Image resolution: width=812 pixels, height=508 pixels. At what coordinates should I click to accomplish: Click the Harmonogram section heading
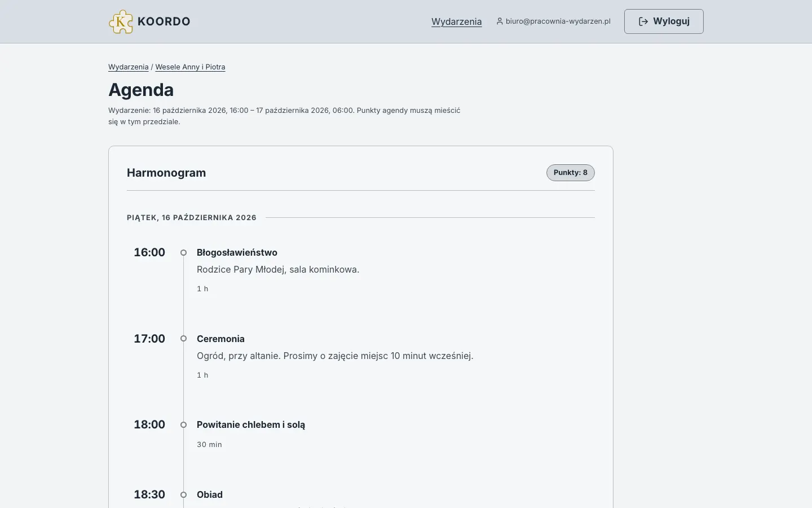[x=166, y=173]
